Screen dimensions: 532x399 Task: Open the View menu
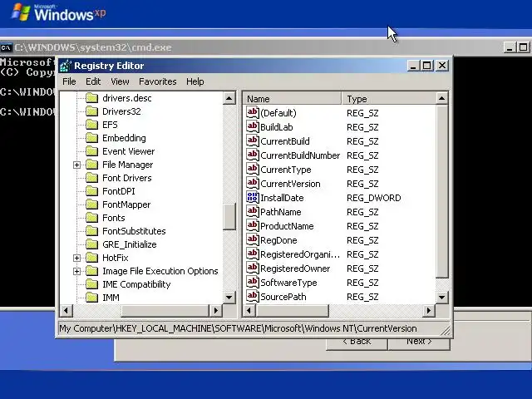[120, 81]
